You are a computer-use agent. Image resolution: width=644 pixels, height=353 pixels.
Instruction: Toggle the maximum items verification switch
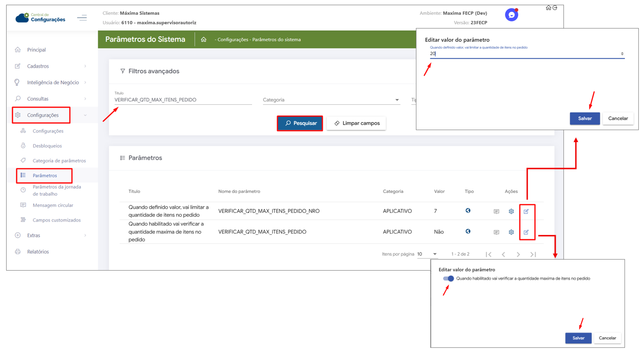point(448,279)
